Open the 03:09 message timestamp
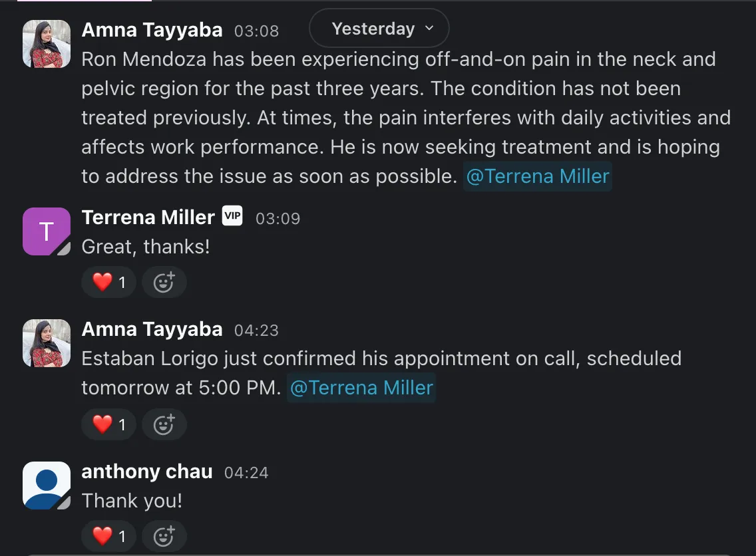This screenshot has height=556, width=756. coord(278,219)
